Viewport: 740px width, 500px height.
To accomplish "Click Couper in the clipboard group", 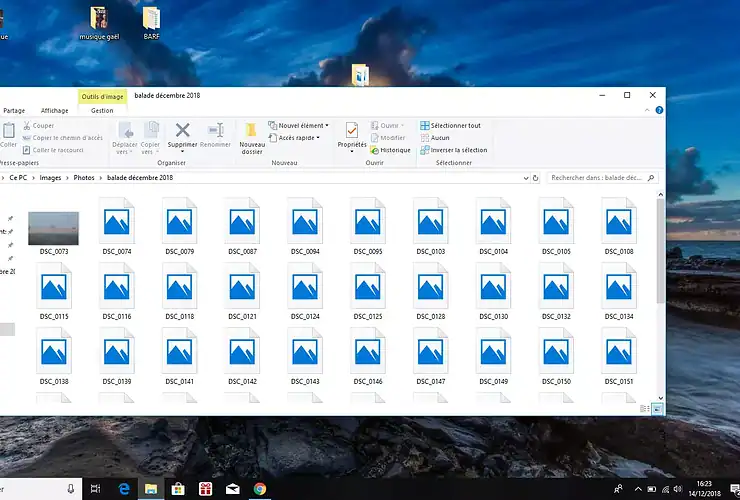I will tap(38, 126).
